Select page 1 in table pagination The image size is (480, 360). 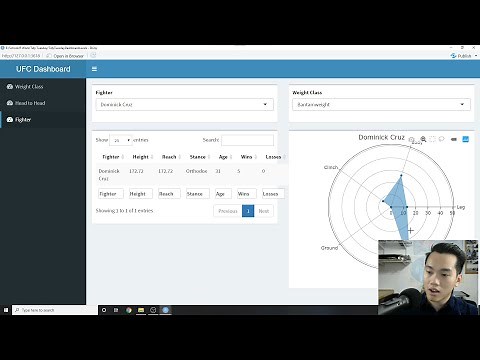pos(248,211)
